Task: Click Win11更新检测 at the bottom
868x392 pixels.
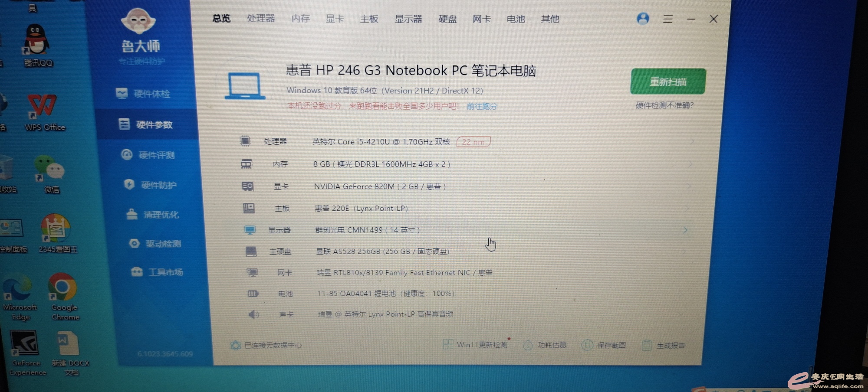Action: [x=476, y=345]
